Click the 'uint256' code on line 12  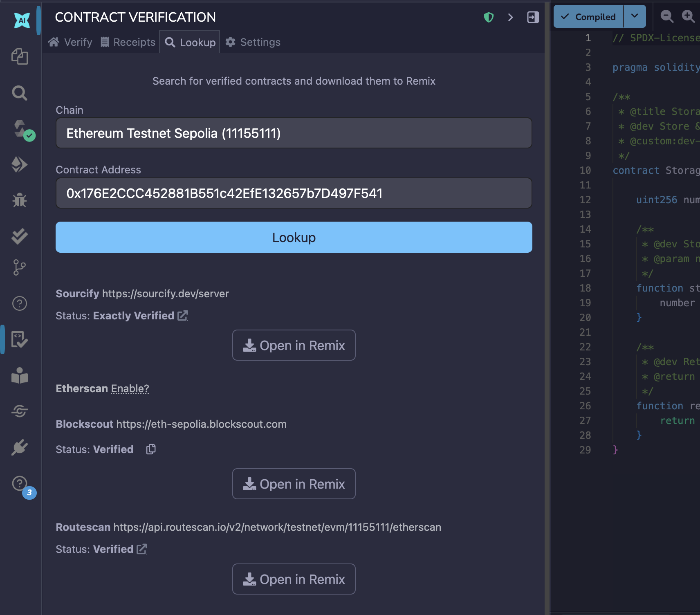click(657, 200)
